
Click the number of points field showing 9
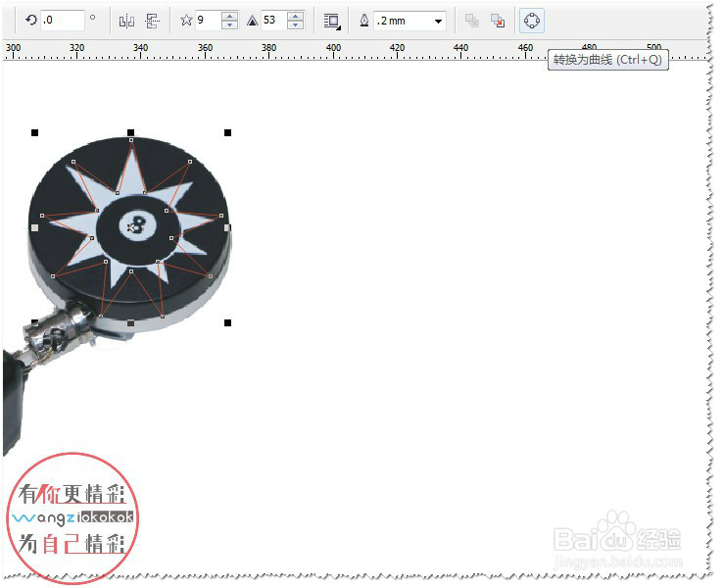208,21
